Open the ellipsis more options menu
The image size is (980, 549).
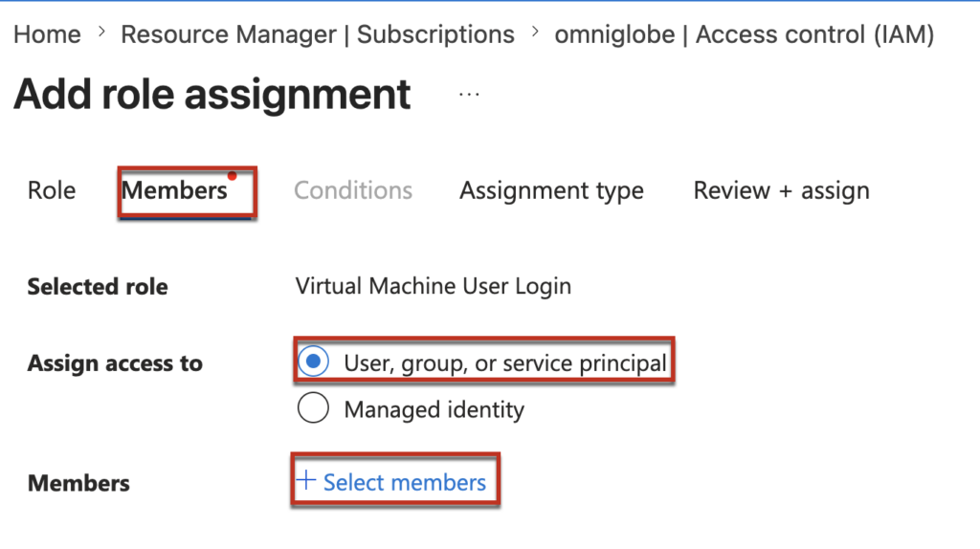tap(468, 96)
